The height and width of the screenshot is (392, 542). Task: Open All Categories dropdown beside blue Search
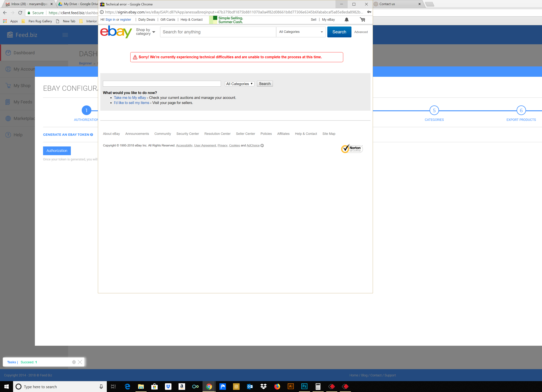[301, 32]
